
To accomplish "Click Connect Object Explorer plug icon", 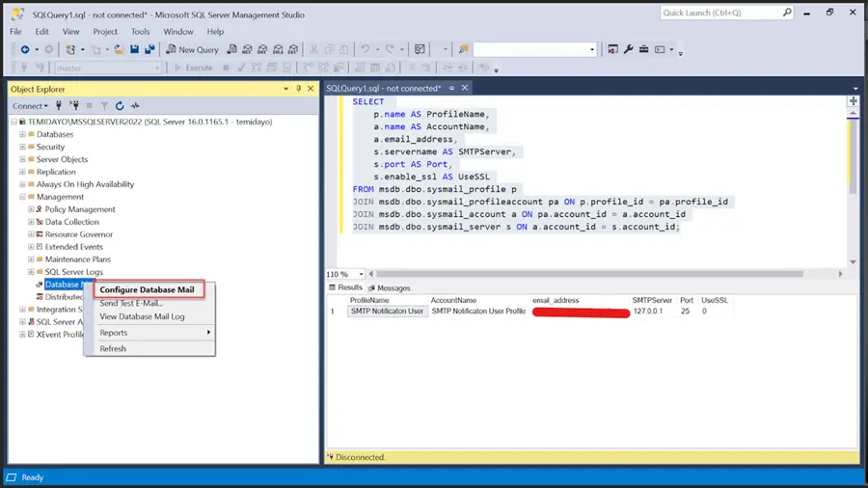I will click(59, 105).
